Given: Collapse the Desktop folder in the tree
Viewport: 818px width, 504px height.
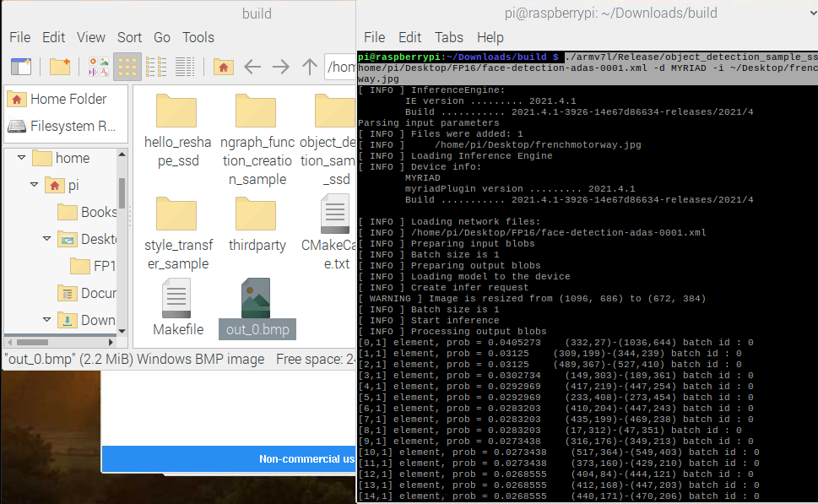Looking at the screenshot, I should coord(48,239).
